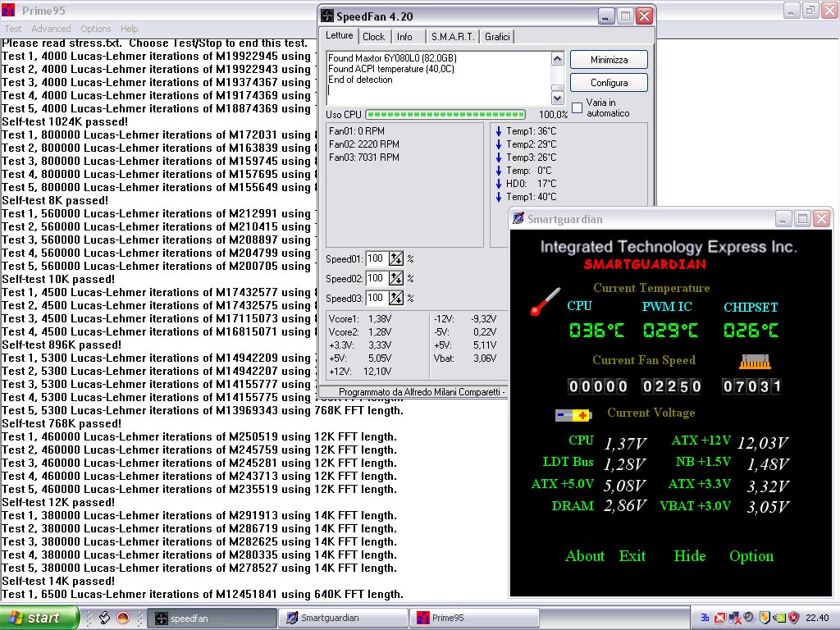Click the tray icon with red X
840x630 pixels.
tap(720, 618)
